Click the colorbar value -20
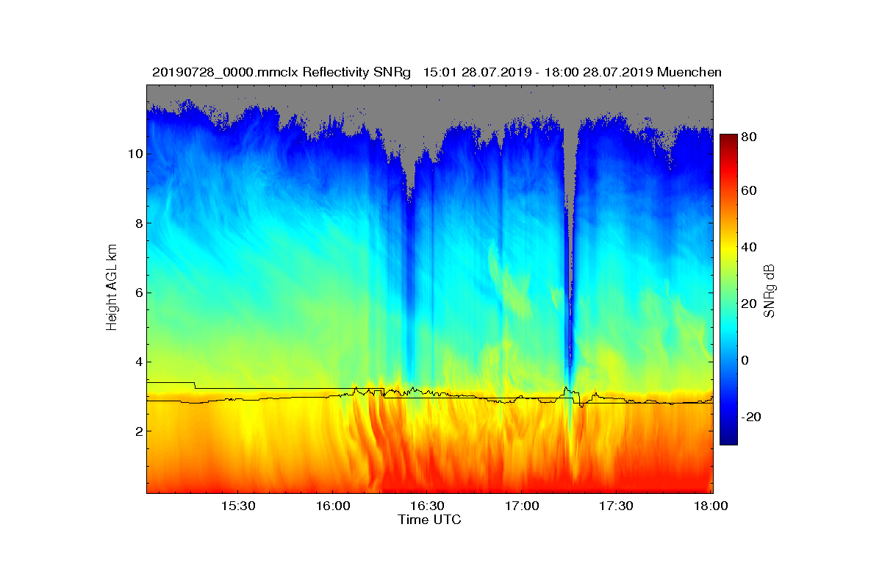882x588 pixels. (x=751, y=417)
